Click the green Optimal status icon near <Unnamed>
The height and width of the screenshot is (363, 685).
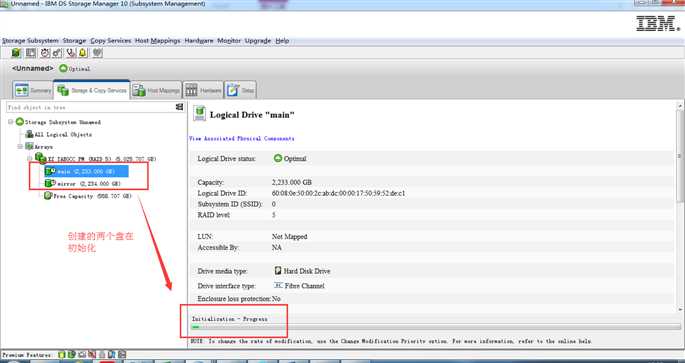click(x=63, y=68)
